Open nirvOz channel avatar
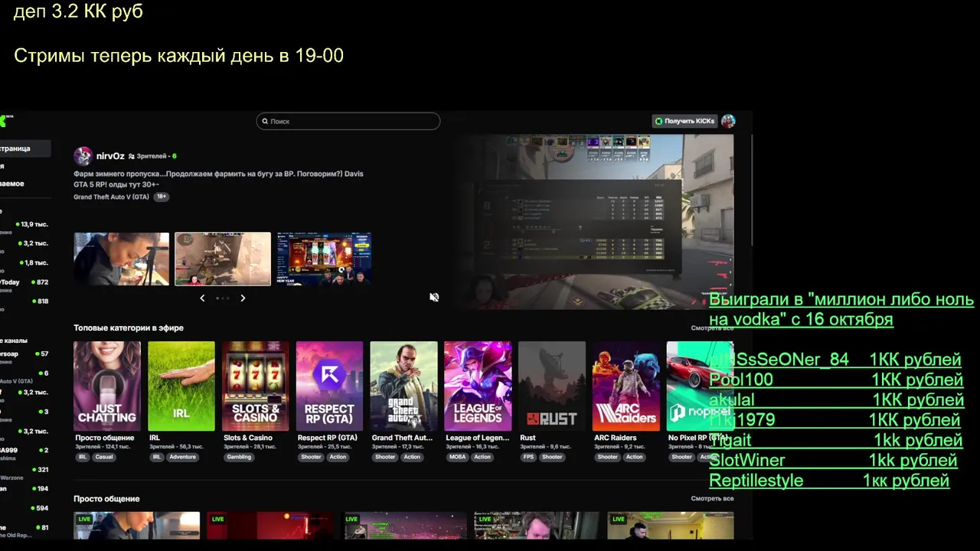 pyautogui.click(x=83, y=156)
